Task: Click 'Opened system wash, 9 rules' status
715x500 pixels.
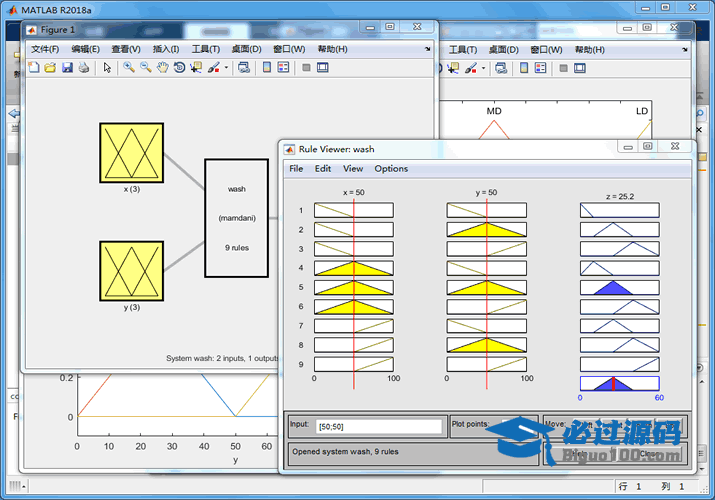Action: pyautogui.click(x=345, y=452)
